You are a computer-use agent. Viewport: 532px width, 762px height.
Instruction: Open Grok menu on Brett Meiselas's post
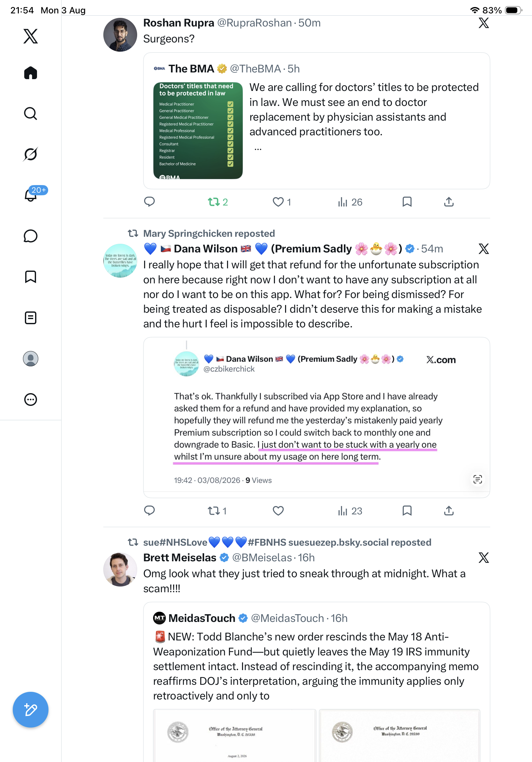click(484, 557)
